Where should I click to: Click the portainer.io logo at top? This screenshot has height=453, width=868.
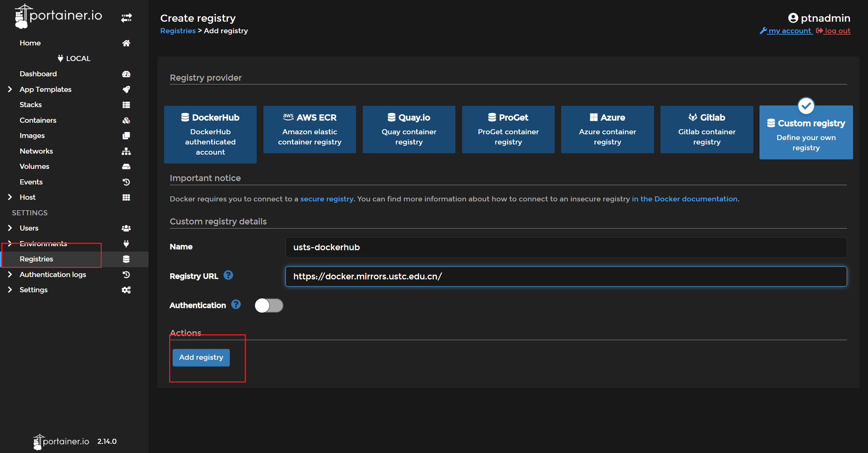pos(58,16)
